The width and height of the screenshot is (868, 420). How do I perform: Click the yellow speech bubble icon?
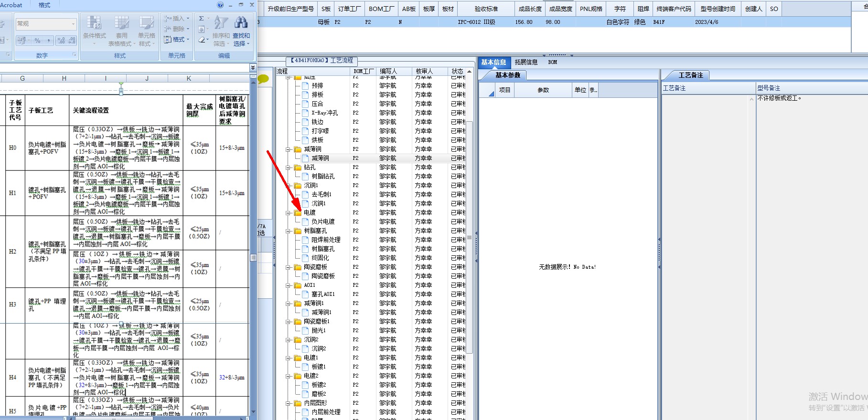pyautogui.click(x=263, y=79)
